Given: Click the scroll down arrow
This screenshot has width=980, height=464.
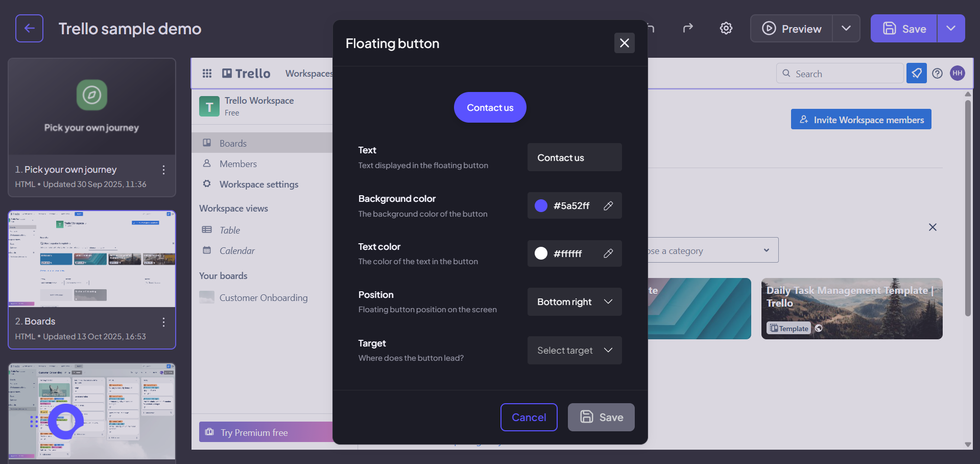Looking at the screenshot, I should coord(968,445).
